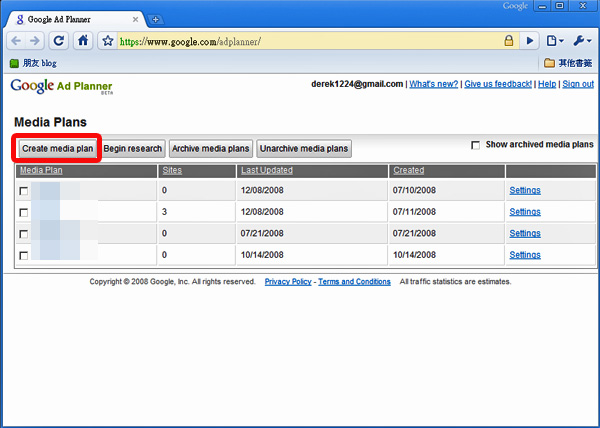The width and height of the screenshot is (600, 428).
Task: Open Settings for plan created 10/14/2008
Action: pyautogui.click(x=525, y=254)
